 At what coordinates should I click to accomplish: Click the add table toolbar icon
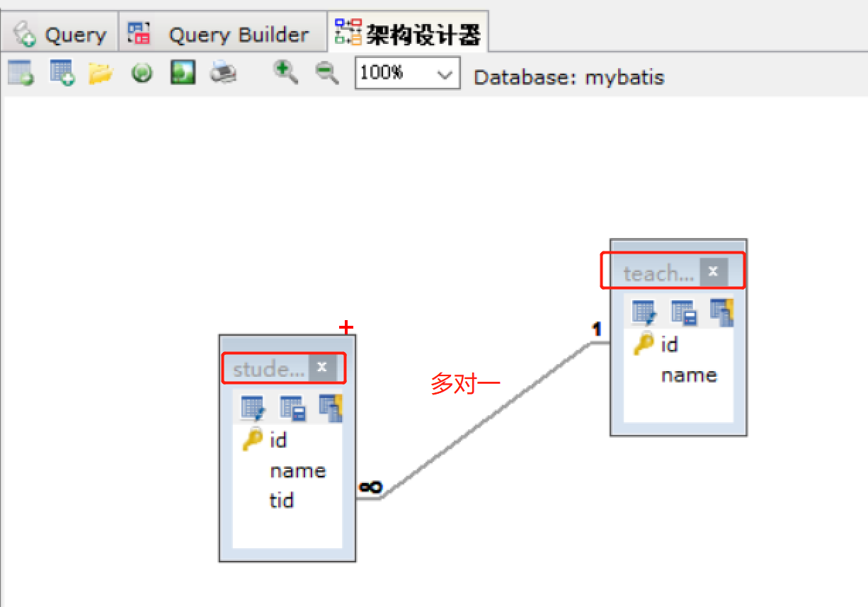pos(60,73)
